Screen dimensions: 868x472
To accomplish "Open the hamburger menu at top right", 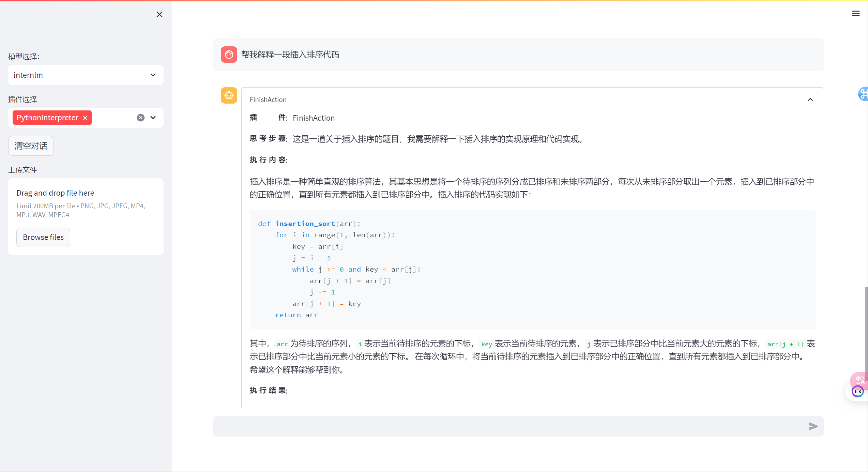I will (855, 14).
